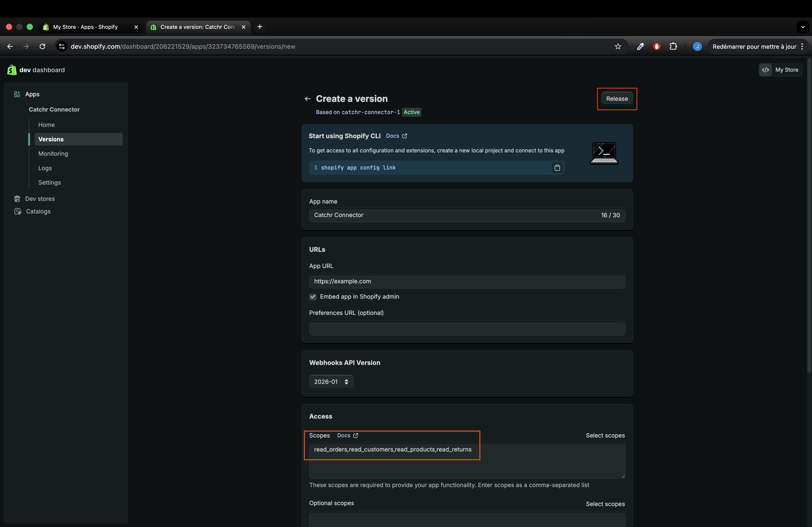Click the eyedropper extension icon
This screenshot has height=527, width=812.
click(x=640, y=46)
